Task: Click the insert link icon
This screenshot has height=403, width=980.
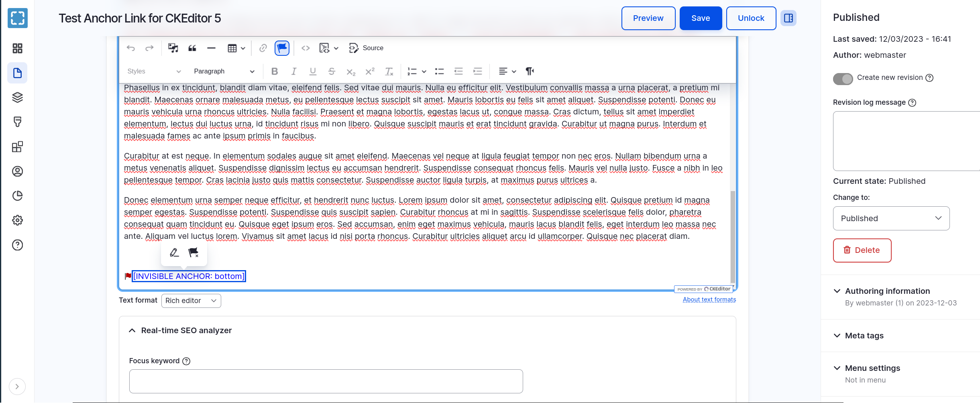Action: click(x=263, y=48)
